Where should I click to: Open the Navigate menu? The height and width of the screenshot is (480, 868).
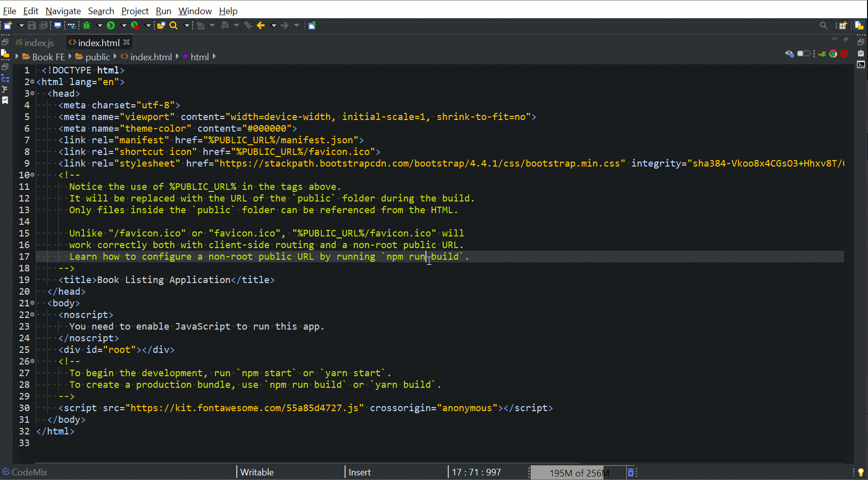tap(63, 11)
